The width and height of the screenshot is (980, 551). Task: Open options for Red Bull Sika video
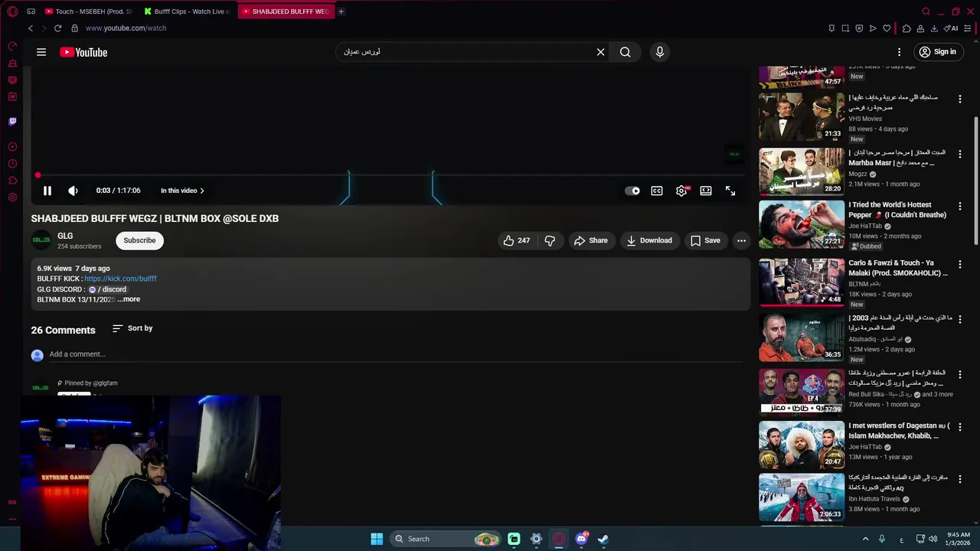point(960,374)
